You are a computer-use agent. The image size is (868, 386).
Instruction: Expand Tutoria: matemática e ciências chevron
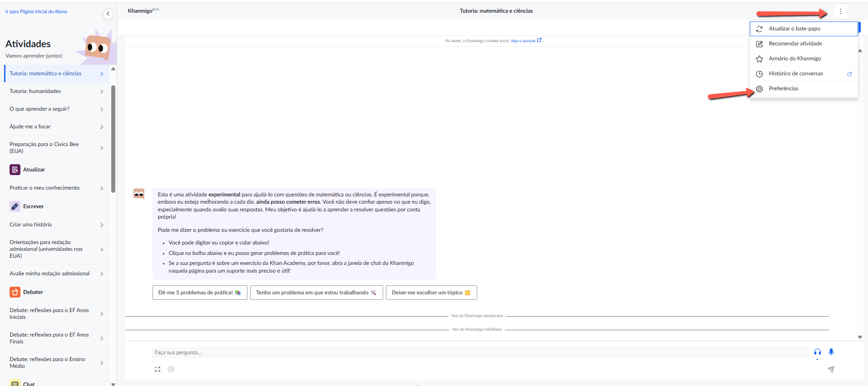coord(102,74)
